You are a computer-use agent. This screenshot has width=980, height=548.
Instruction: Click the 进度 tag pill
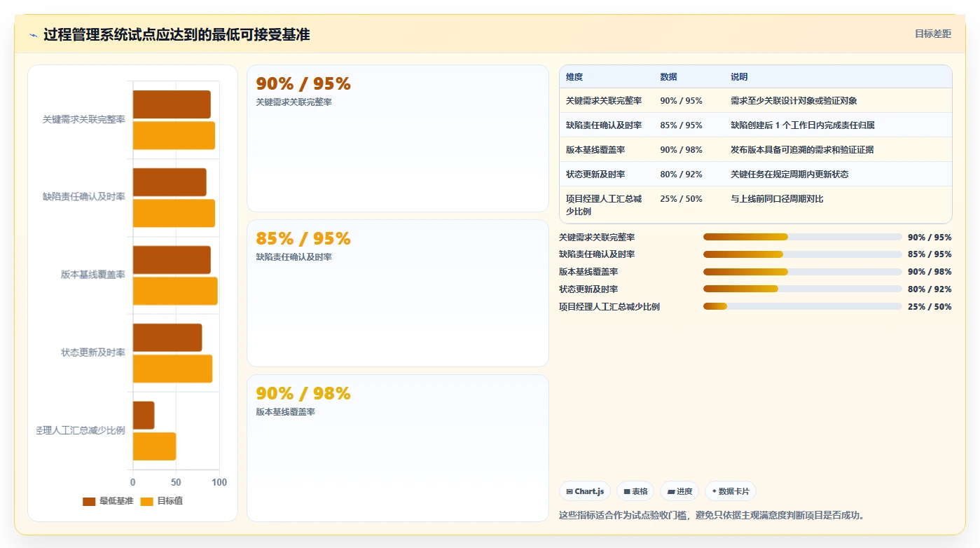pyautogui.click(x=679, y=491)
